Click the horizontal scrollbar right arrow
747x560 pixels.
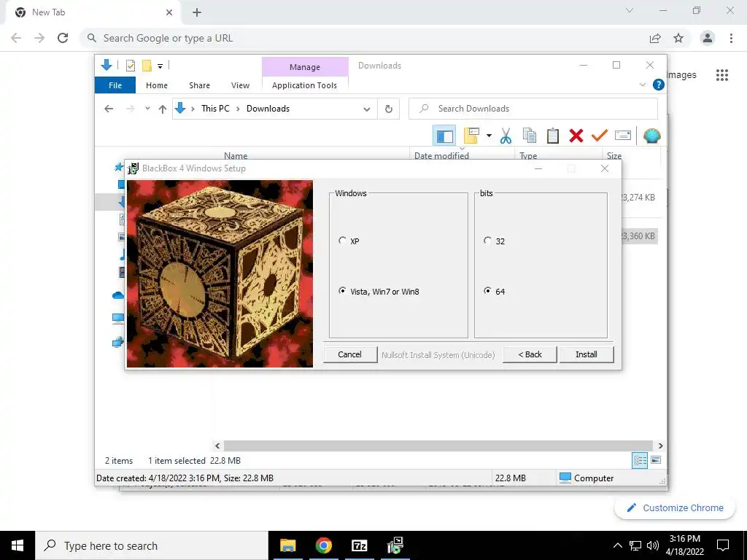(x=660, y=446)
